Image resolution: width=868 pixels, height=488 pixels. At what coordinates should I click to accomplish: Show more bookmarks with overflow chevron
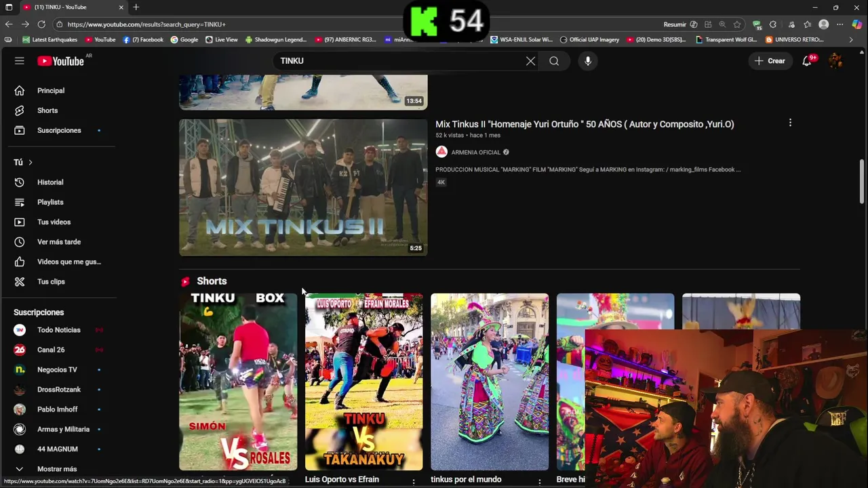(x=851, y=40)
